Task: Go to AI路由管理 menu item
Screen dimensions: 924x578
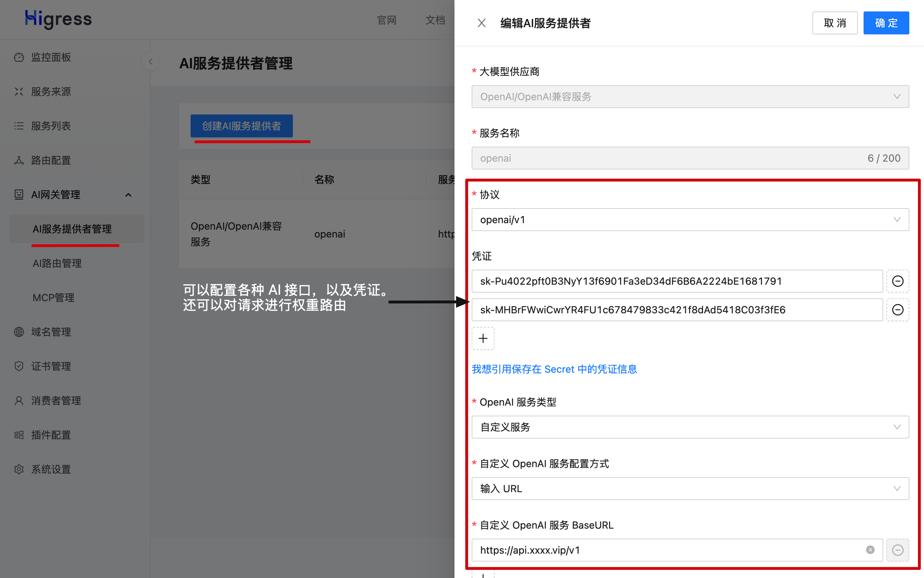Action: (57, 263)
